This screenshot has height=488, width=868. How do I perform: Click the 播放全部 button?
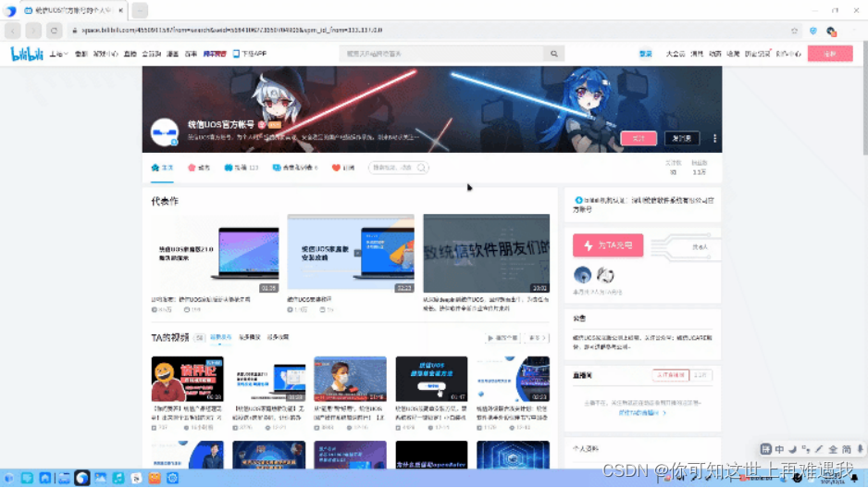tap(502, 338)
